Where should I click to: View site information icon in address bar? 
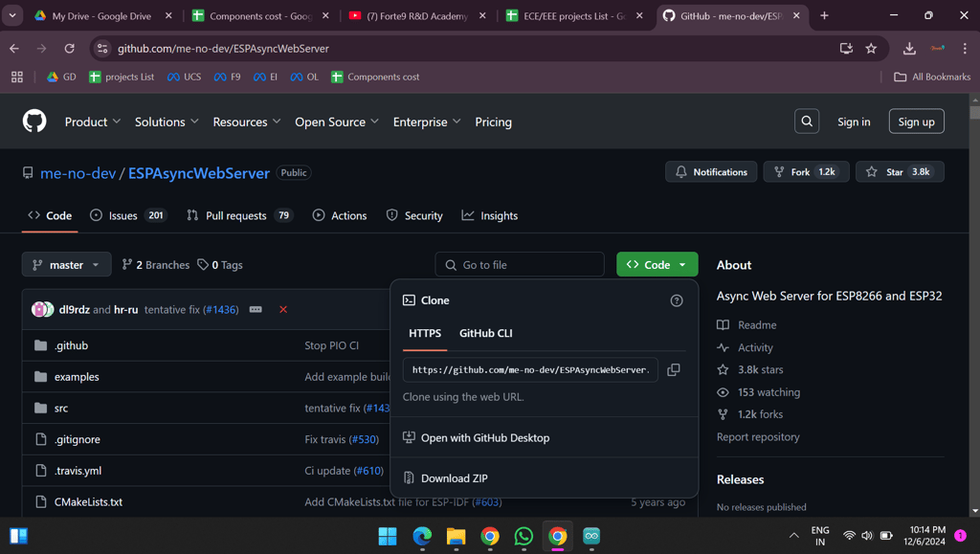[102, 48]
